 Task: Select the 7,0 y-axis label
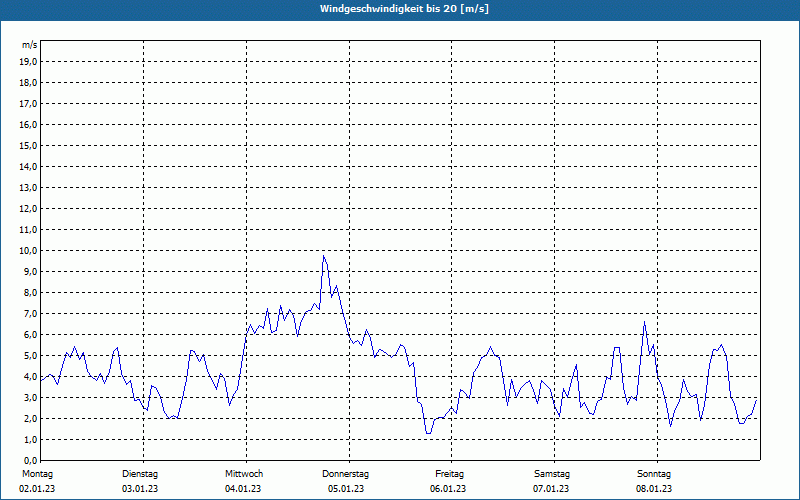[30, 313]
